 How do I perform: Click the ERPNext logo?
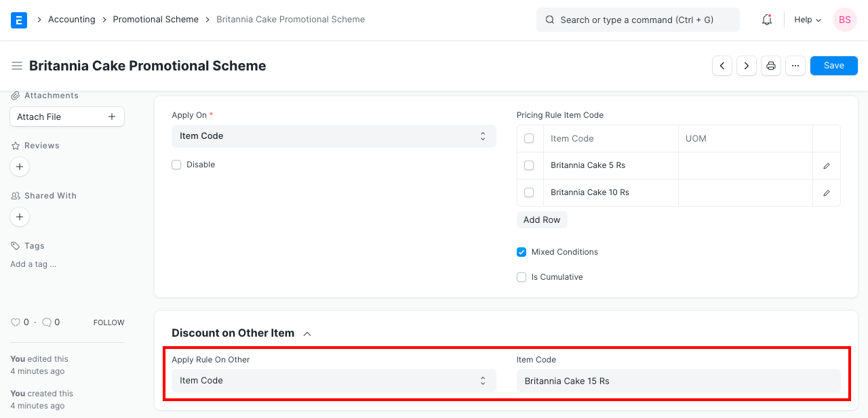18,20
